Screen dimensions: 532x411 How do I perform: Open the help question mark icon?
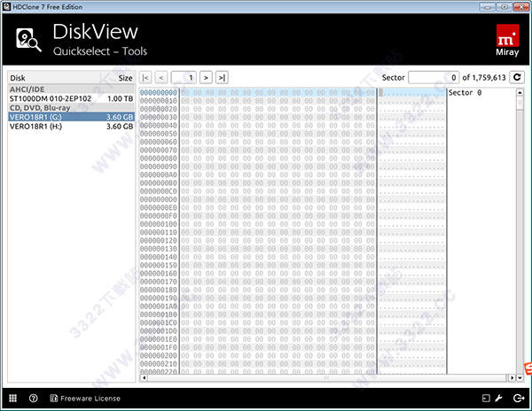coord(33,399)
